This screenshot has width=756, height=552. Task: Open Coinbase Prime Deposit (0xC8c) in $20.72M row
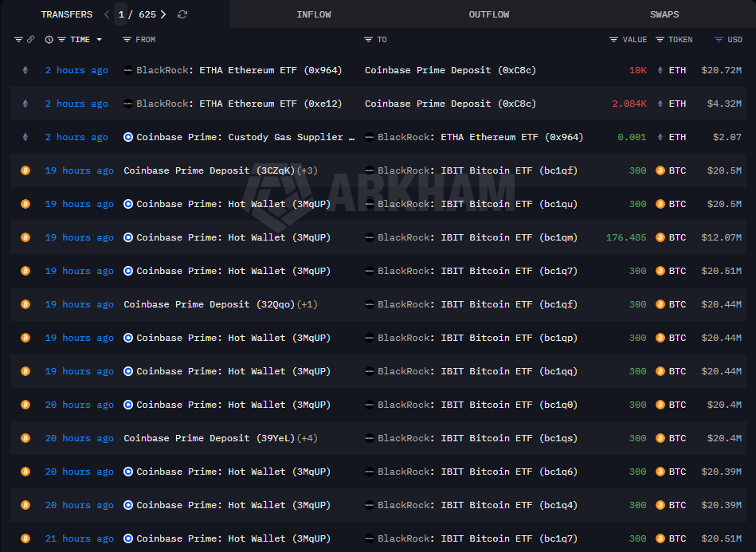(x=450, y=70)
